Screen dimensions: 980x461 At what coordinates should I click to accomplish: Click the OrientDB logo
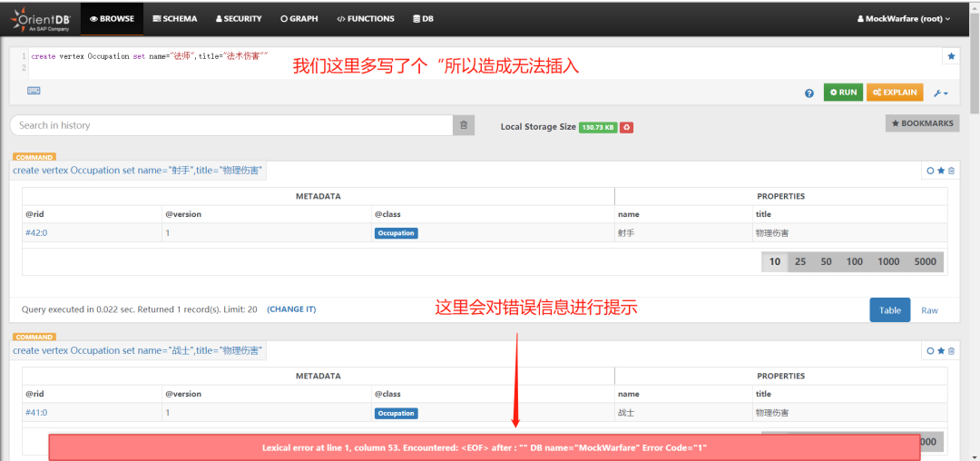point(39,20)
